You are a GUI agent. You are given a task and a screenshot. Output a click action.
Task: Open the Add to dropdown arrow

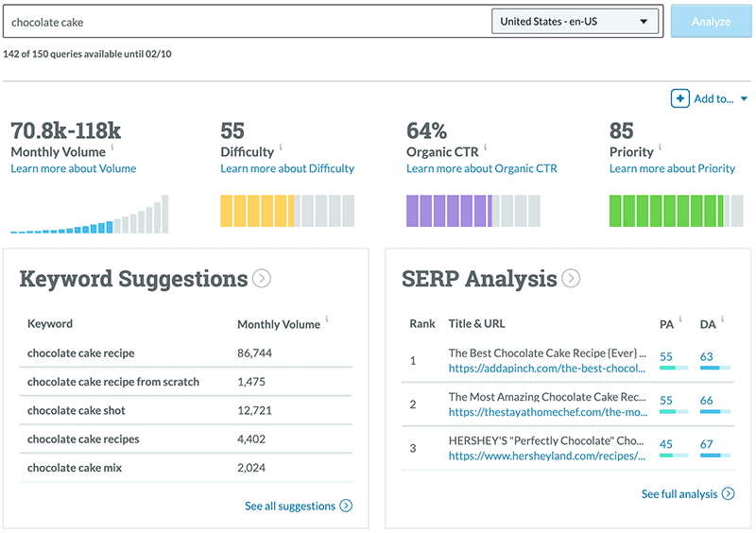click(744, 99)
